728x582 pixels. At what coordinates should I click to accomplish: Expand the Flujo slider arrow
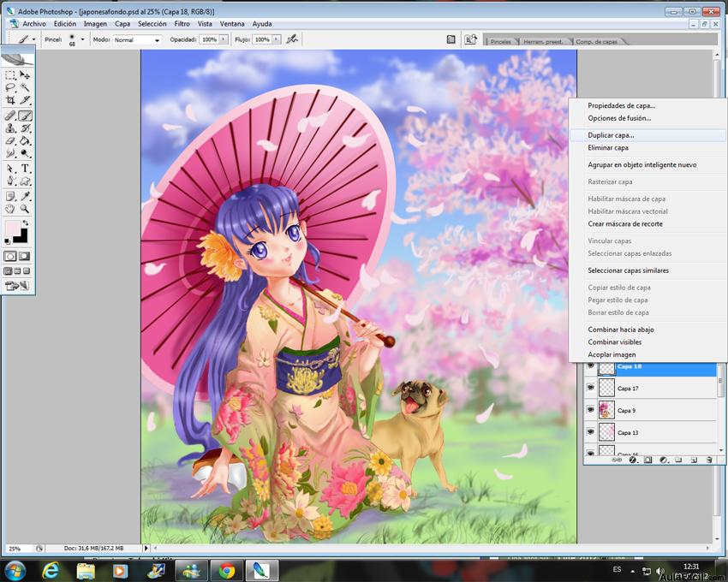tap(277, 40)
